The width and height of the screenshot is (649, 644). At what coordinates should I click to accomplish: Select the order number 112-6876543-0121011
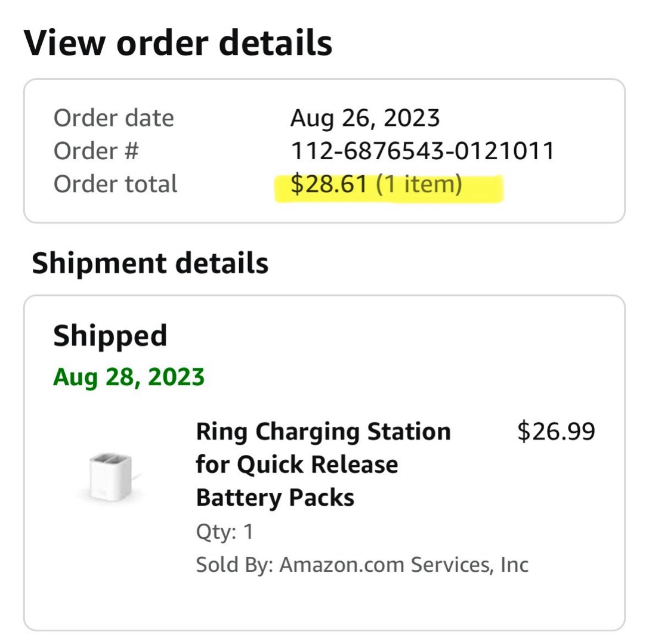coord(422,151)
